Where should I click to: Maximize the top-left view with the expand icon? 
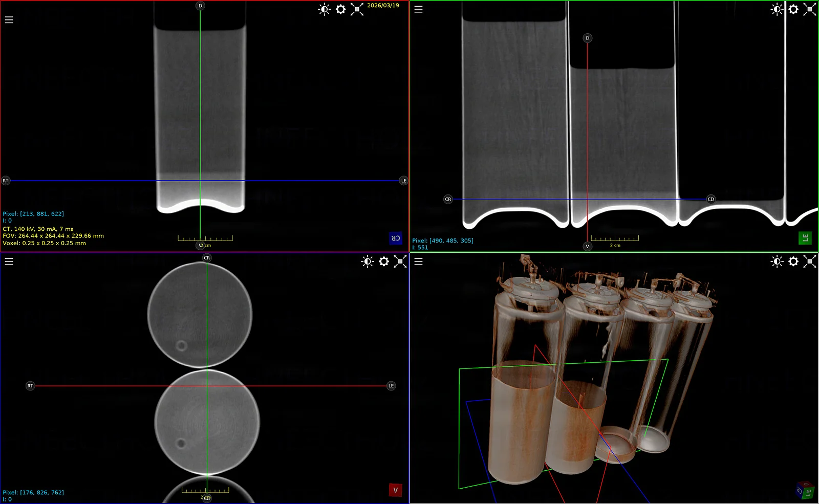pyautogui.click(x=357, y=9)
